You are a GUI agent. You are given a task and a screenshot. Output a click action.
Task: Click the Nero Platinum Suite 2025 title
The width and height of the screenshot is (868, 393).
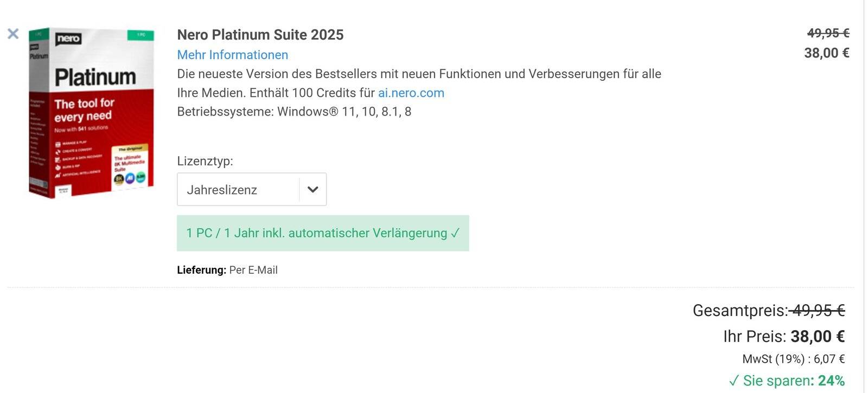260,35
